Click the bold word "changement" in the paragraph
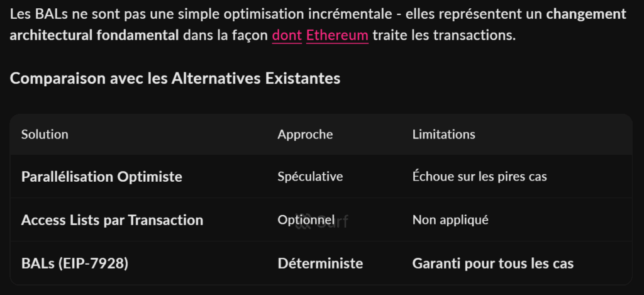 click(586, 14)
